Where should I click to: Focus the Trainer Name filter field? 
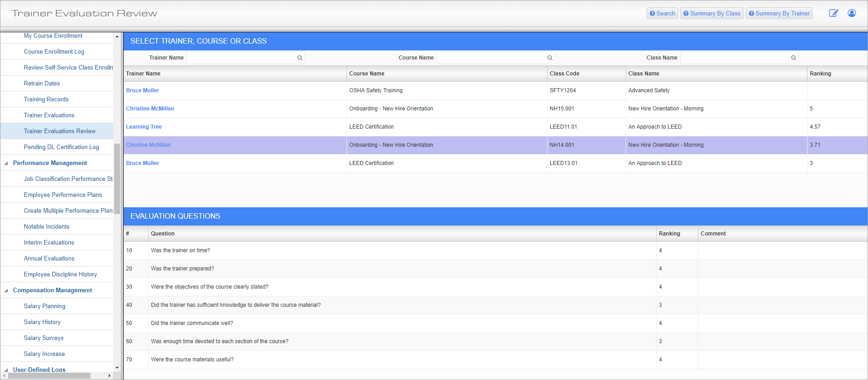[x=246, y=58]
